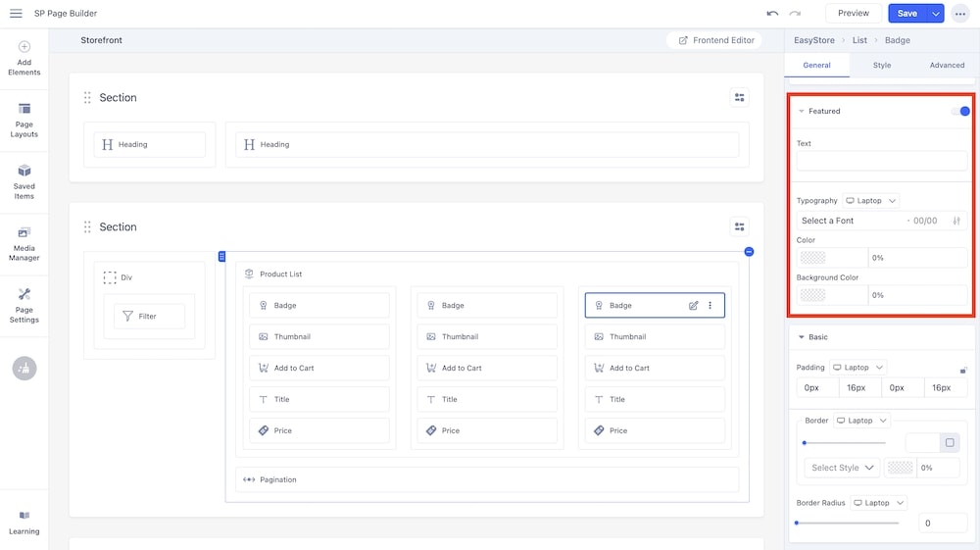Image resolution: width=980 pixels, height=550 pixels.
Task: Open Add Elements in the sidebar
Action: (24, 58)
